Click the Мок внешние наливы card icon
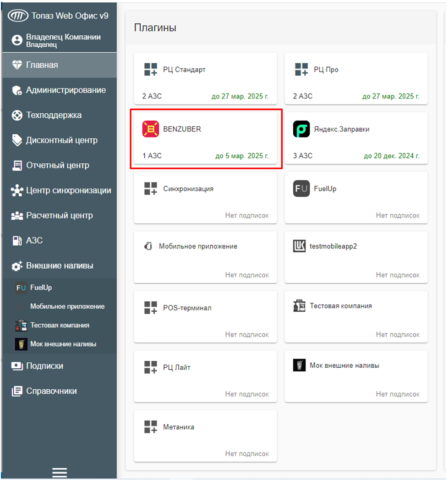The width and height of the screenshot is (448, 481). [300, 365]
